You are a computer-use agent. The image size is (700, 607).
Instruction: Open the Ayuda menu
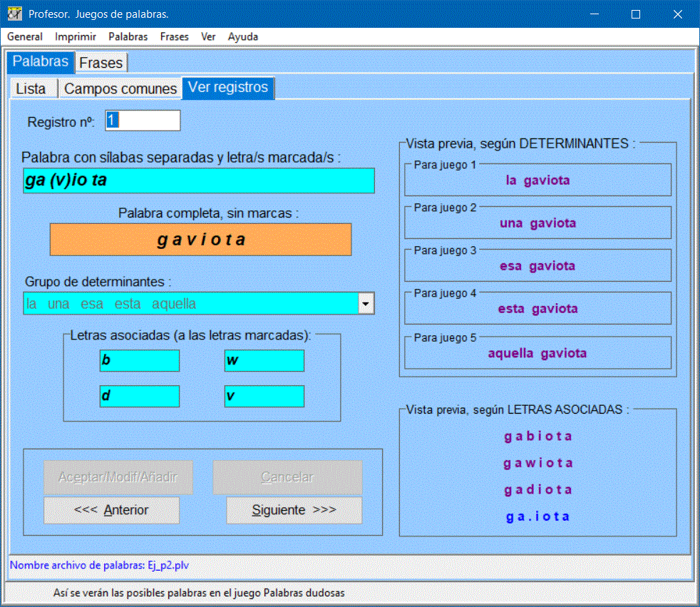pyautogui.click(x=243, y=36)
